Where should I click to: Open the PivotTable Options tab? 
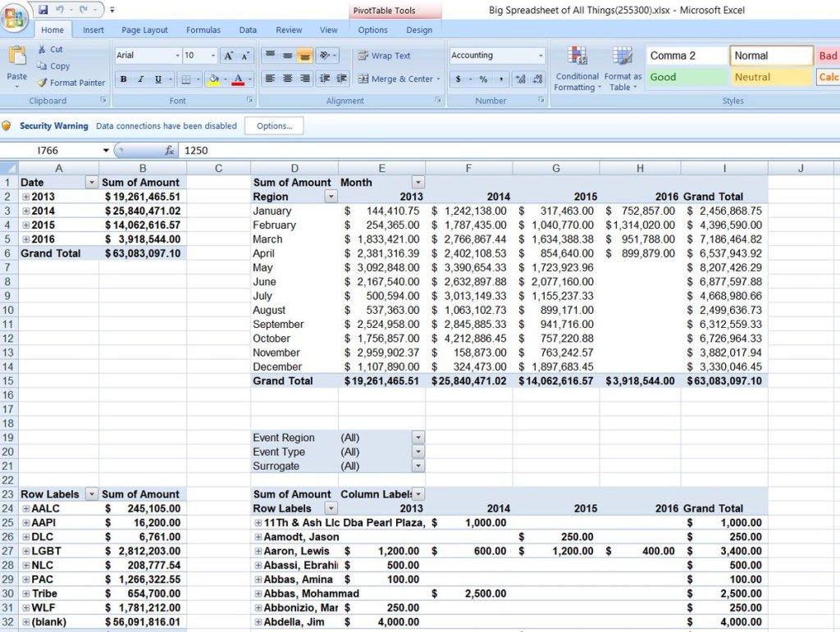tap(372, 30)
